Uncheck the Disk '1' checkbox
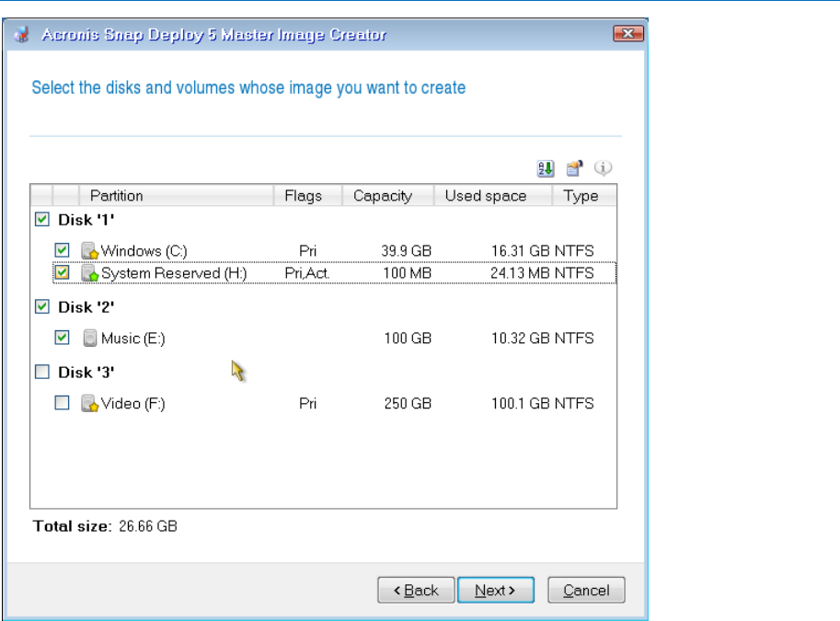Viewport: 840px width, 621px height. point(41,219)
